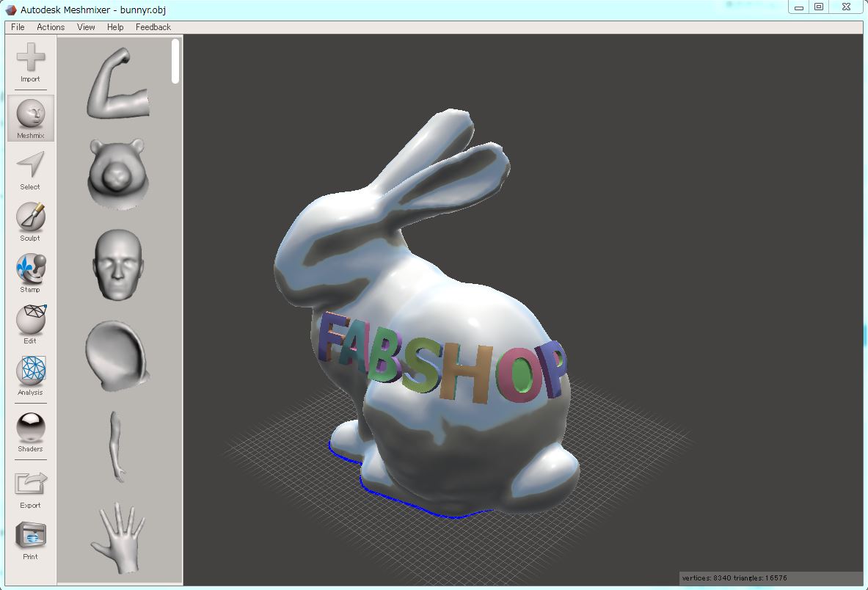Select the Meshmix tool icon

pyautogui.click(x=30, y=118)
